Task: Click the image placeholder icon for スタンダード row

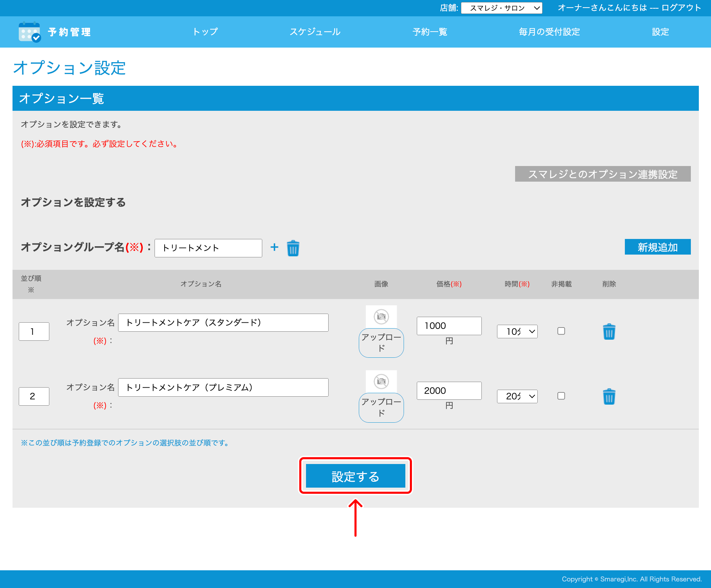Action: point(381,316)
